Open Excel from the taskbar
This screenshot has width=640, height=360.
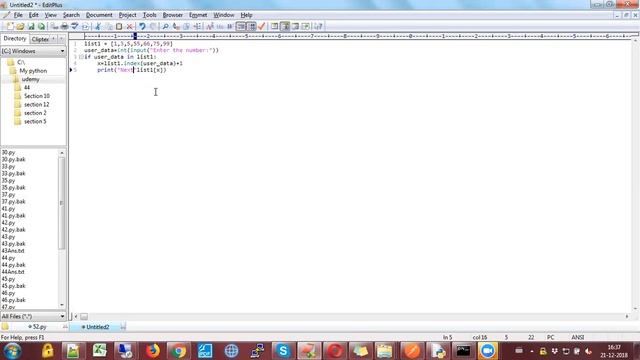point(99,351)
